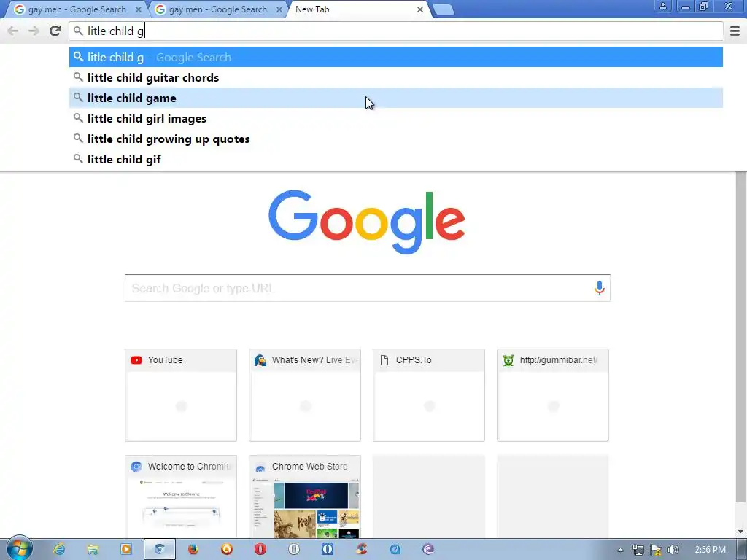
Task: Close the first Google Search tab
Action: [x=138, y=9]
